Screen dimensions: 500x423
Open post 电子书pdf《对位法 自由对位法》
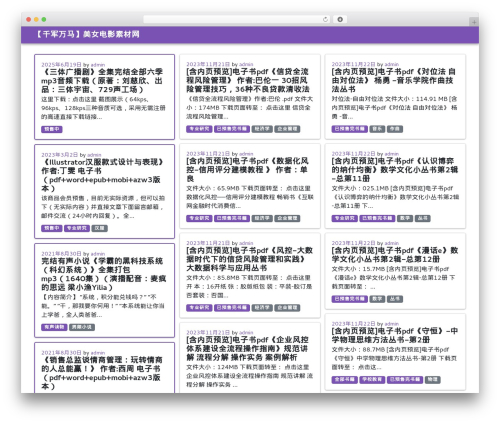point(393,80)
